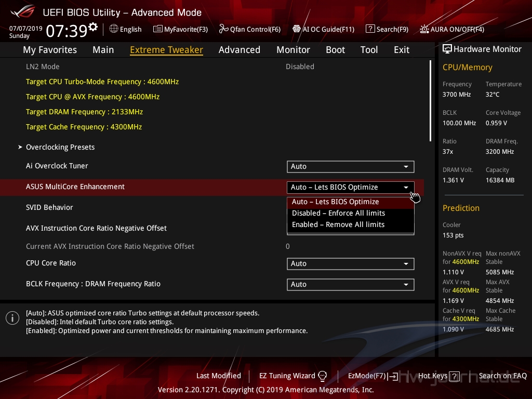Collapse the ASUS MultiCore Enhancement dropdown
Image resolution: width=532 pixels, height=399 pixels.
[351, 187]
